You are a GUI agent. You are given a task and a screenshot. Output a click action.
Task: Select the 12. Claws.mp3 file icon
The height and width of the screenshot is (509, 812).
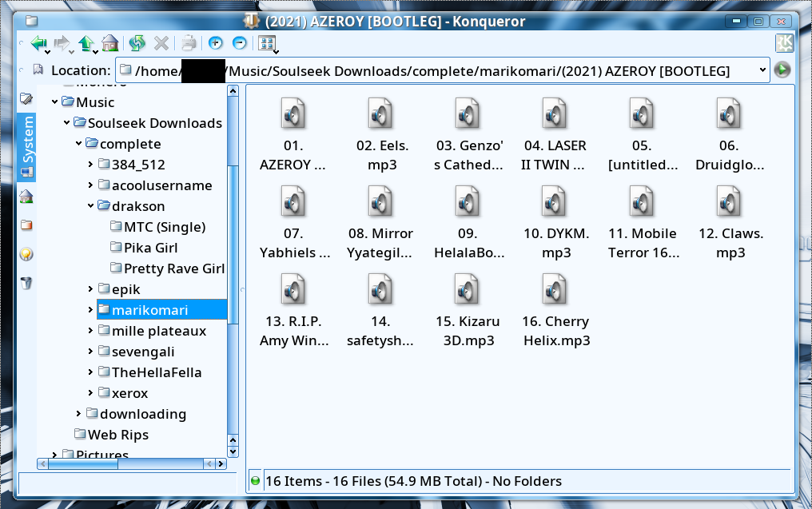[x=729, y=201]
